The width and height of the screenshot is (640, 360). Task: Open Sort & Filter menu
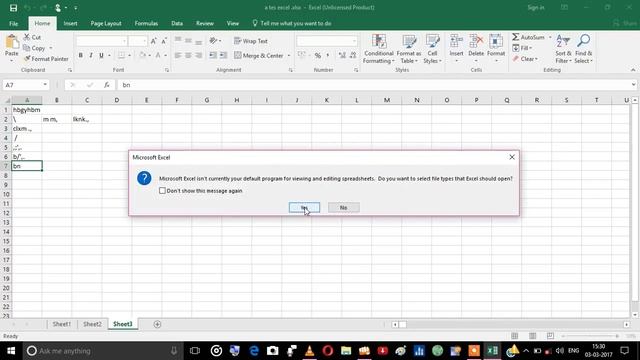tap(563, 49)
